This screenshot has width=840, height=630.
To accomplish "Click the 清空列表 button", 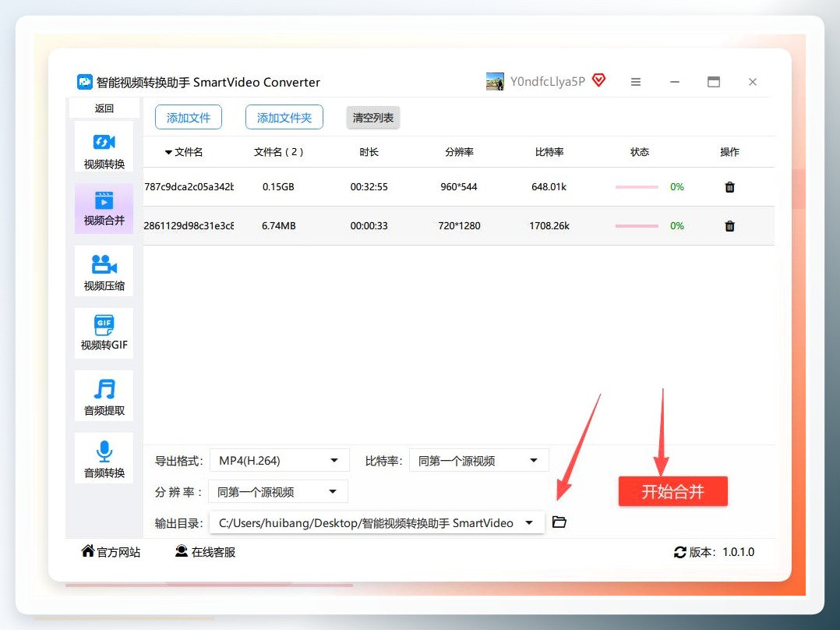I will click(x=372, y=118).
